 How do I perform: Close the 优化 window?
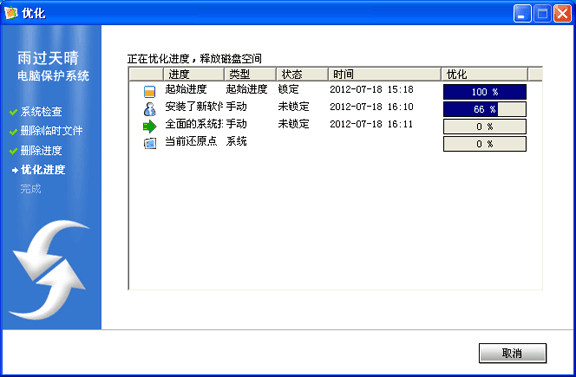[x=562, y=14]
